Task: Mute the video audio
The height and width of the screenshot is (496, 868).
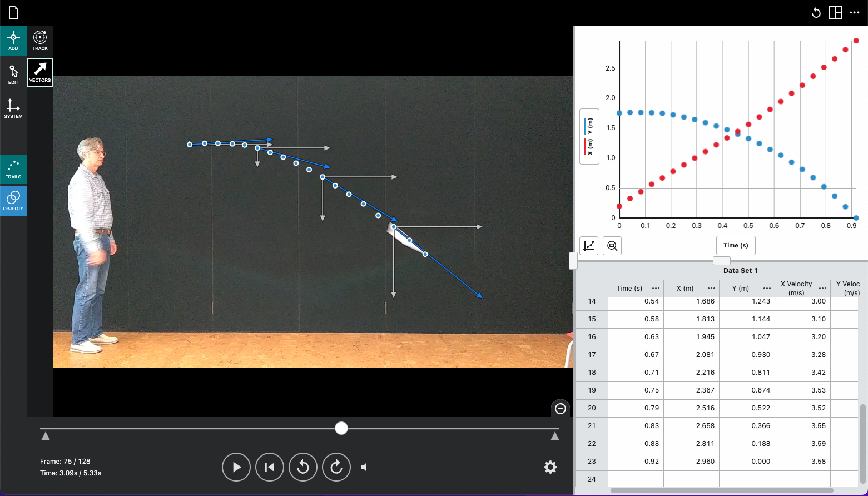Action: [364, 467]
